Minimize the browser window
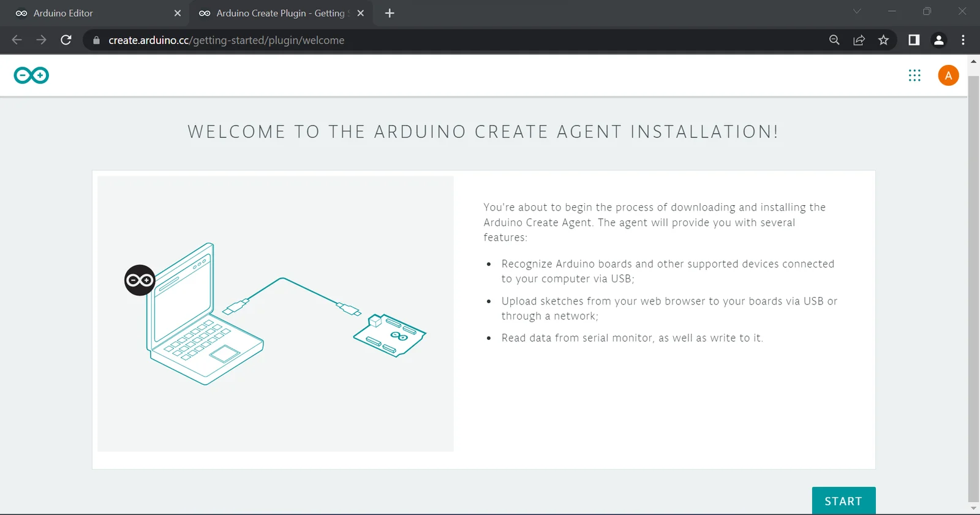980x515 pixels. pyautogui.click(x=892, y=11)
